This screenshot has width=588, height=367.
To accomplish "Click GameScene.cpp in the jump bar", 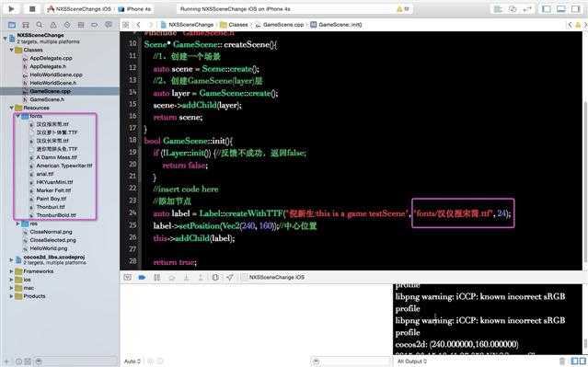I will [280, 25].
